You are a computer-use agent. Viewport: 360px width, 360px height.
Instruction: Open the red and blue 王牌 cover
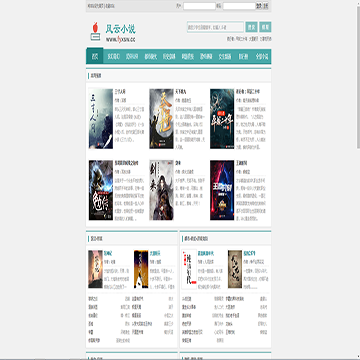[222, 190]
